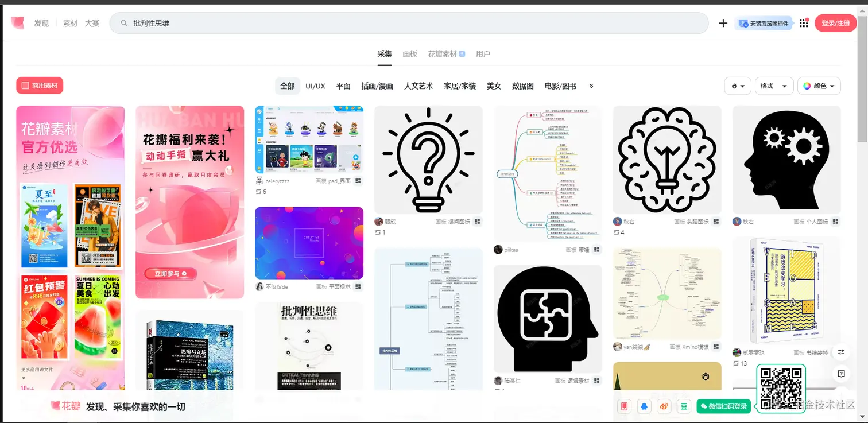
Task: Open board grid icon beside 个人图标
Action: [836, 221]
